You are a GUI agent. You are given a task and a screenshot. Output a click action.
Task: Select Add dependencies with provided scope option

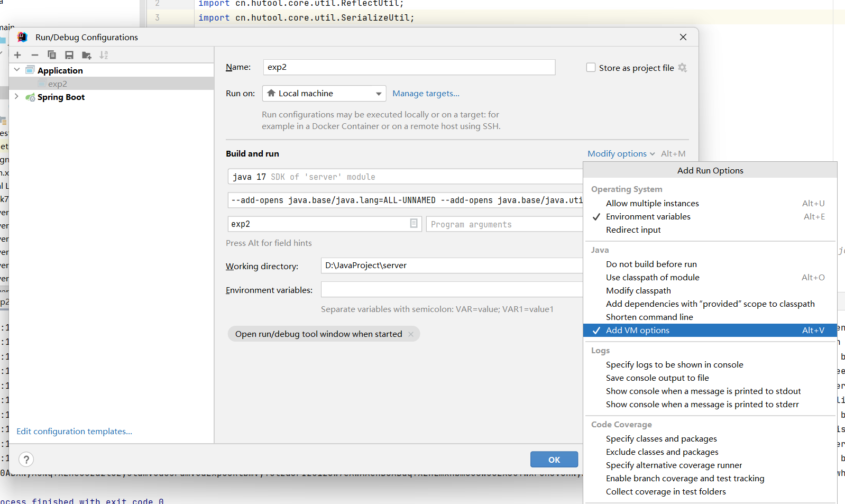710,304
